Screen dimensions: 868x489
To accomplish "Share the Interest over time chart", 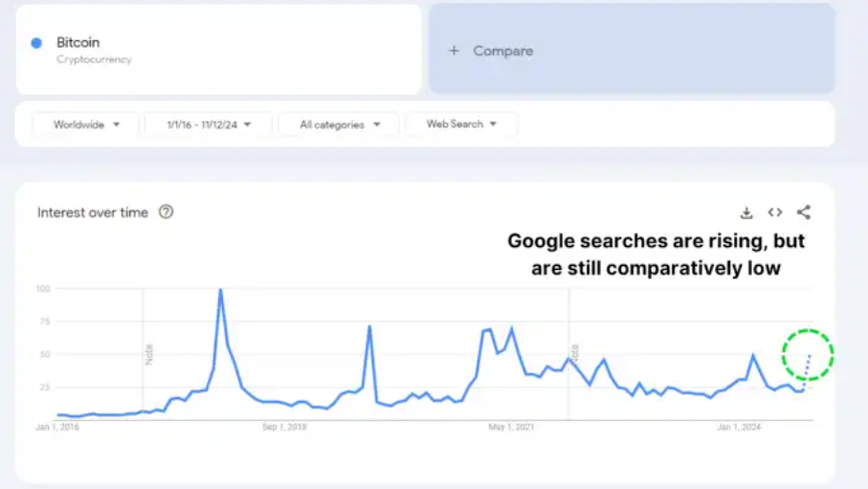I will tap(804, 212).
